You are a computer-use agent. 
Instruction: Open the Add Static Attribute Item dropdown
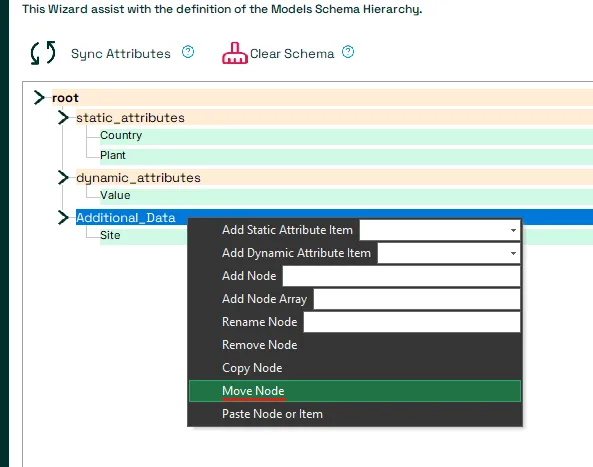(x=440, y=230)
